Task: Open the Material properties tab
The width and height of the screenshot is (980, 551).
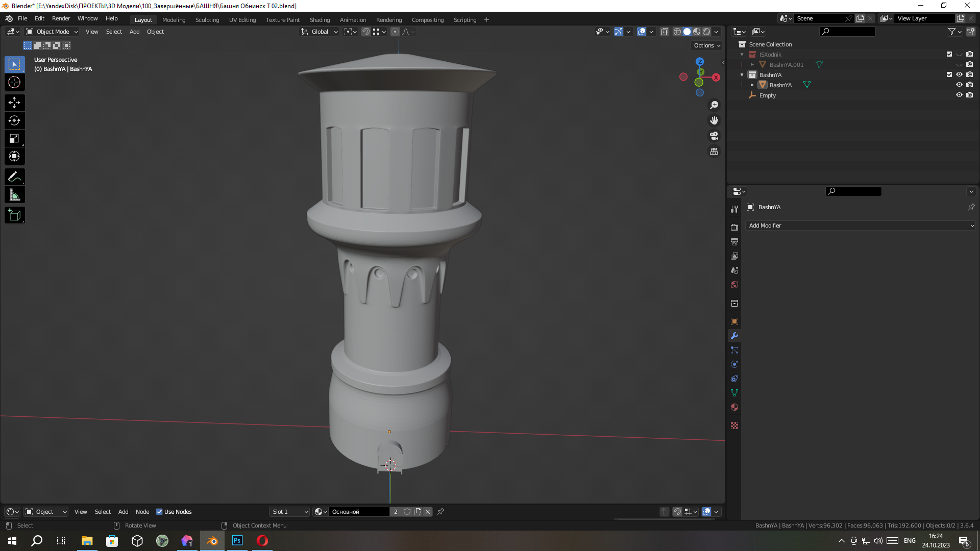Action: coord(734,407)
